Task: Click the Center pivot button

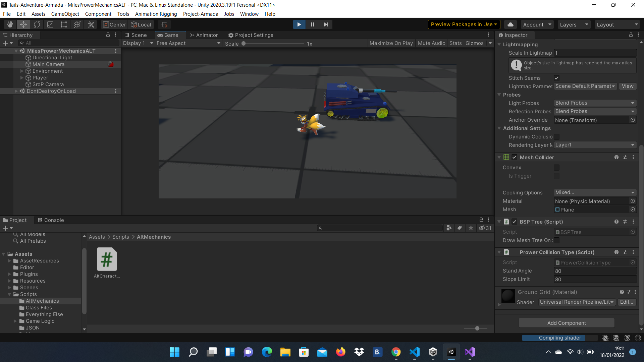Action: point(114,24)
